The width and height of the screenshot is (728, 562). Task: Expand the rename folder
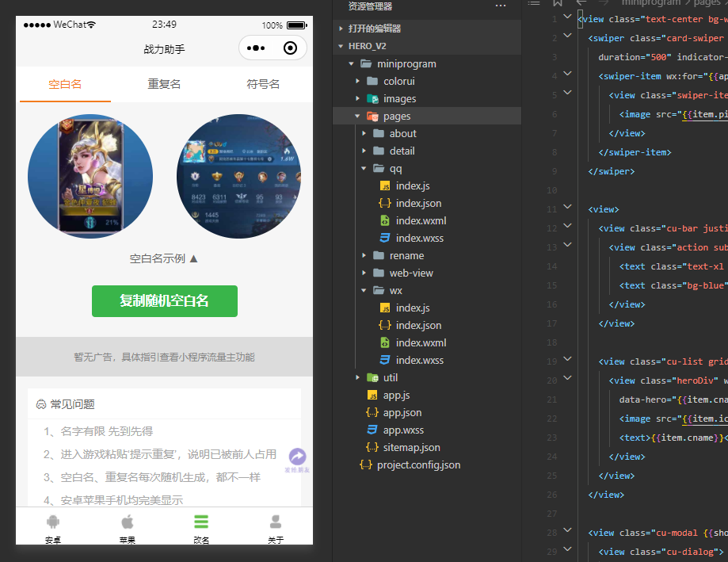(364, 255)
